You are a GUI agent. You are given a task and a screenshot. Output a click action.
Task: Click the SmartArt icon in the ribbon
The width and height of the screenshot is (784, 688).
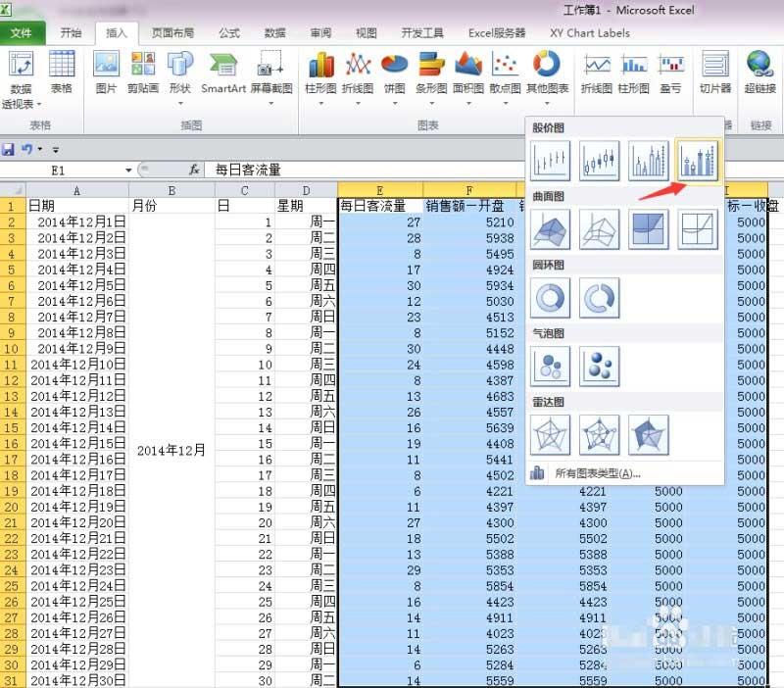coord(223,74)
